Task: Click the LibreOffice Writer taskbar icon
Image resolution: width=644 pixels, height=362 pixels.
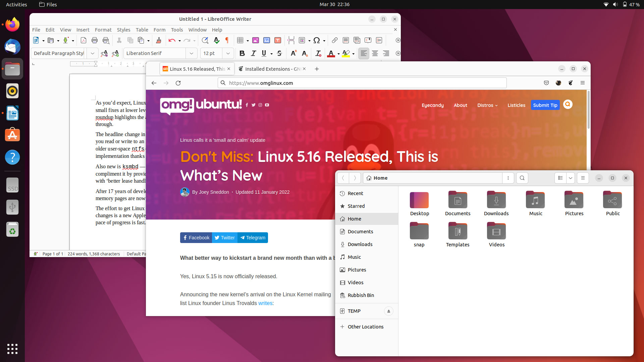Action: (12, 113)
